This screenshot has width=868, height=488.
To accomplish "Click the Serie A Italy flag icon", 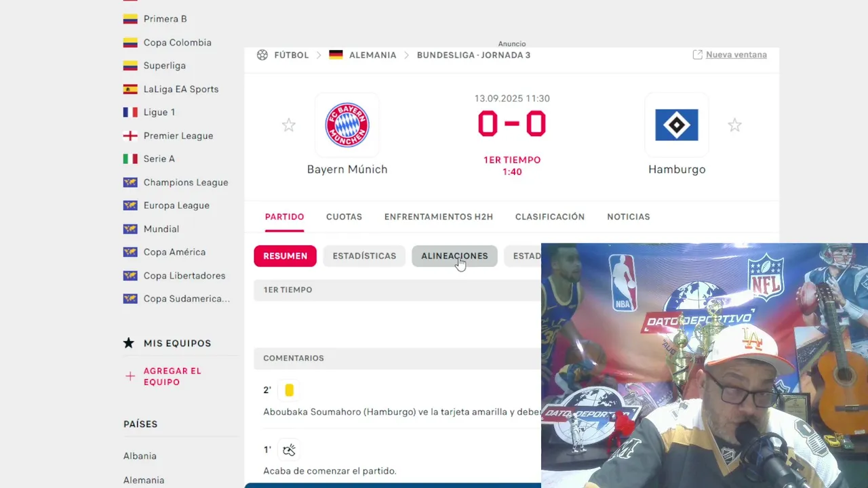I will (x=130, y=159).
